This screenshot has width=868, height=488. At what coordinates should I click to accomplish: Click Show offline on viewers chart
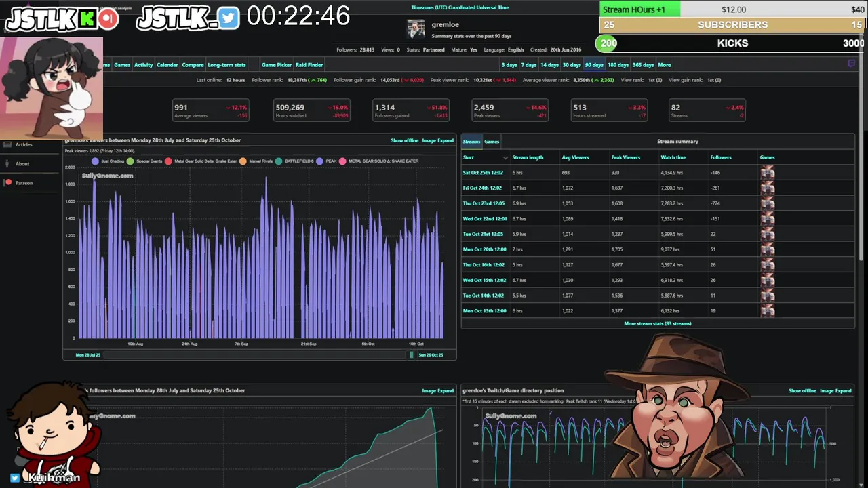click(405, 140)
